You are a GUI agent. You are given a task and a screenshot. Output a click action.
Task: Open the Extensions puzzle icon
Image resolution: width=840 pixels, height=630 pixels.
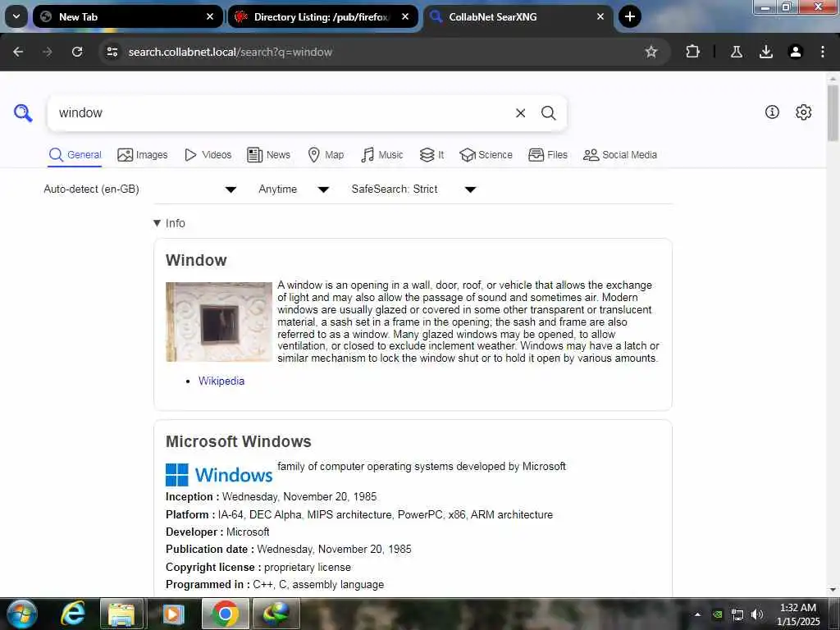click(692, 52)
